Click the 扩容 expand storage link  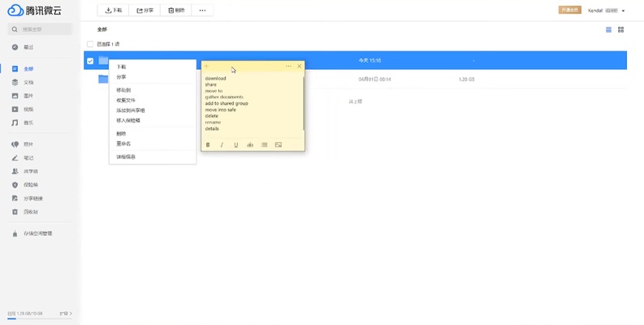click(x=66, y=314)
